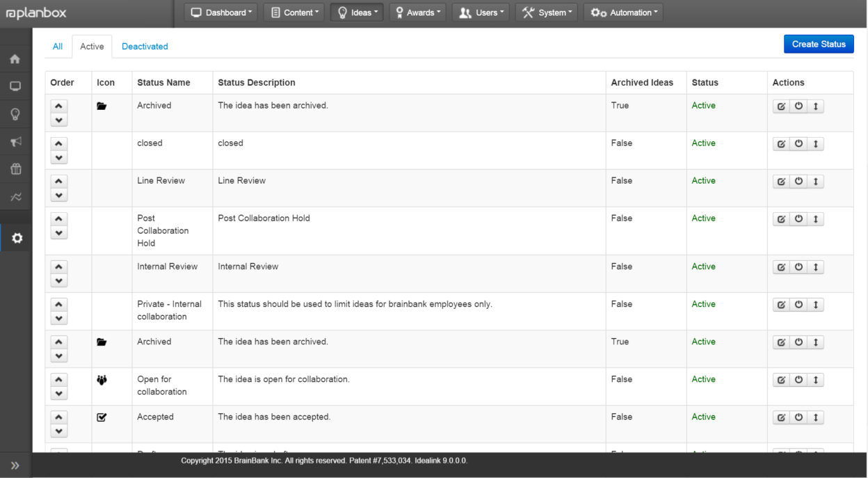Click the reorder arrows icon for the closed status
This screenshot has height=478, width=868.
click(815, 143)
